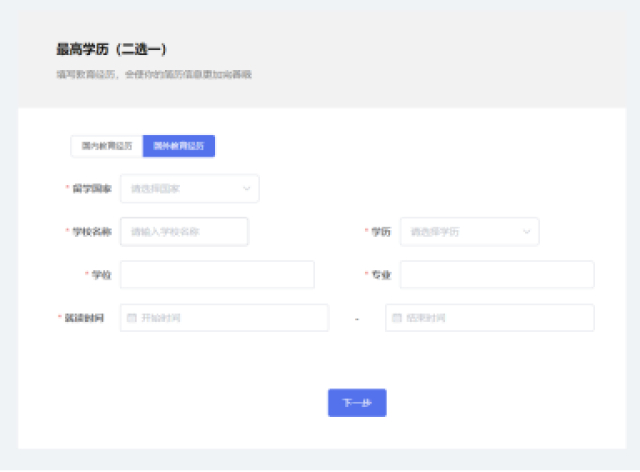Focus the 学位 text field
640x472 pixels.
[217, 275]
